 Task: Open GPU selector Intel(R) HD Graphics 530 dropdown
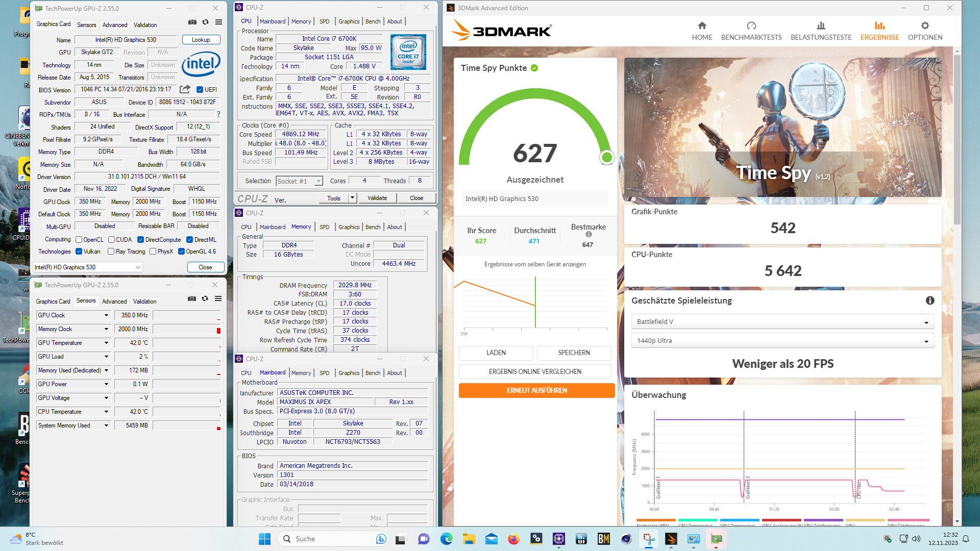tap(88, 267)
